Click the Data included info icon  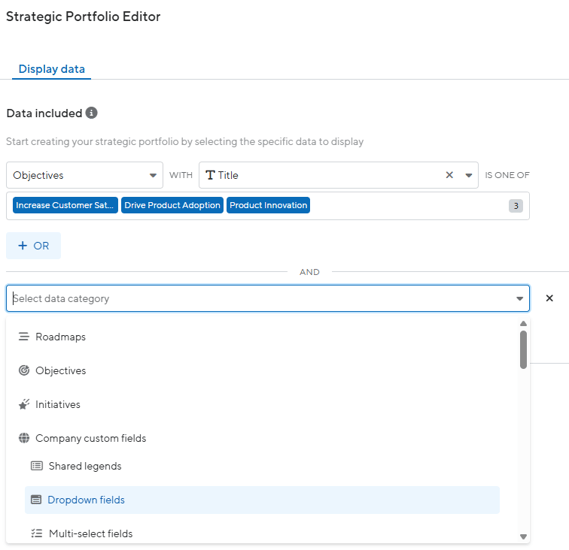coord(91,113)
